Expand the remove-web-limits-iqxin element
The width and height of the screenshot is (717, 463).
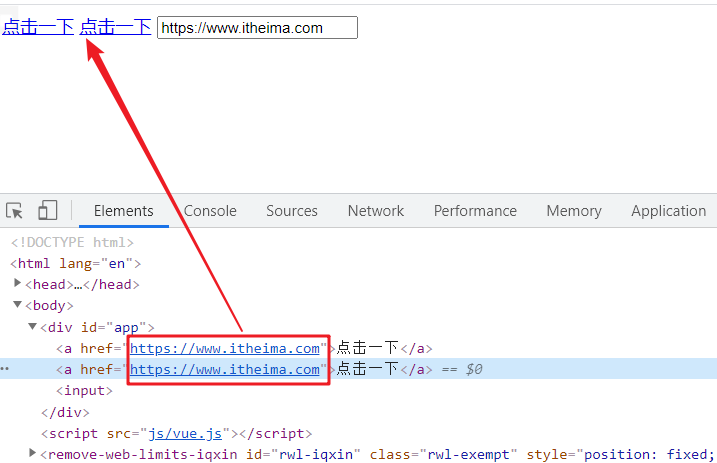[x=33, y=455]
